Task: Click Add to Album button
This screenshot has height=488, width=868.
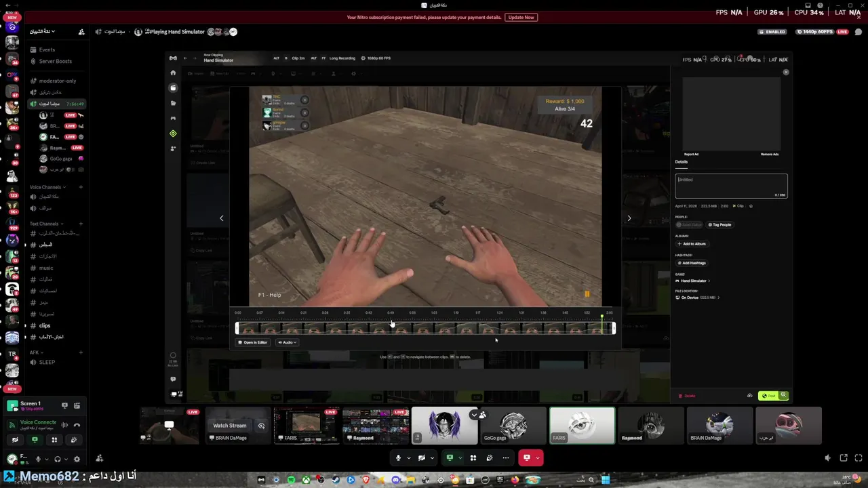Action: (x=692, y=243)
